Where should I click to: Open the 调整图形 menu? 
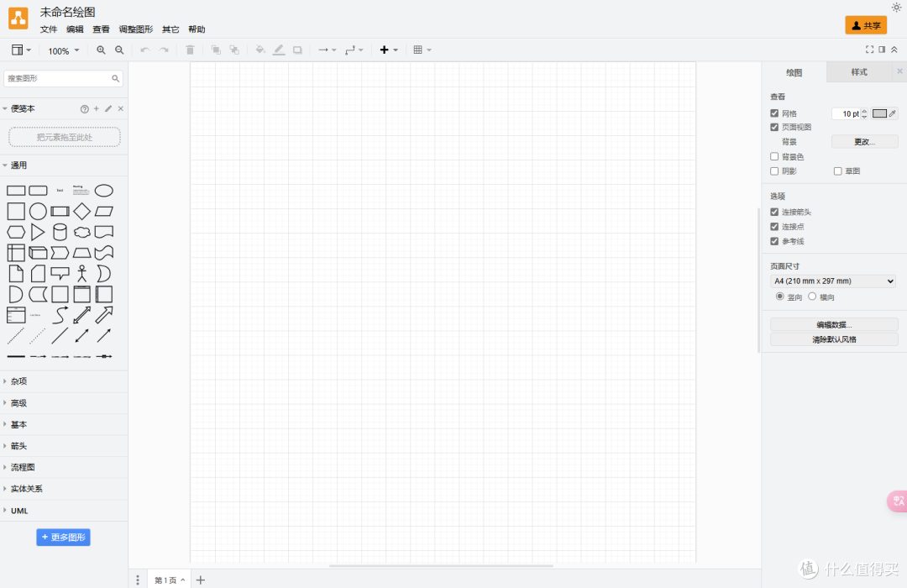click(135, 29)
